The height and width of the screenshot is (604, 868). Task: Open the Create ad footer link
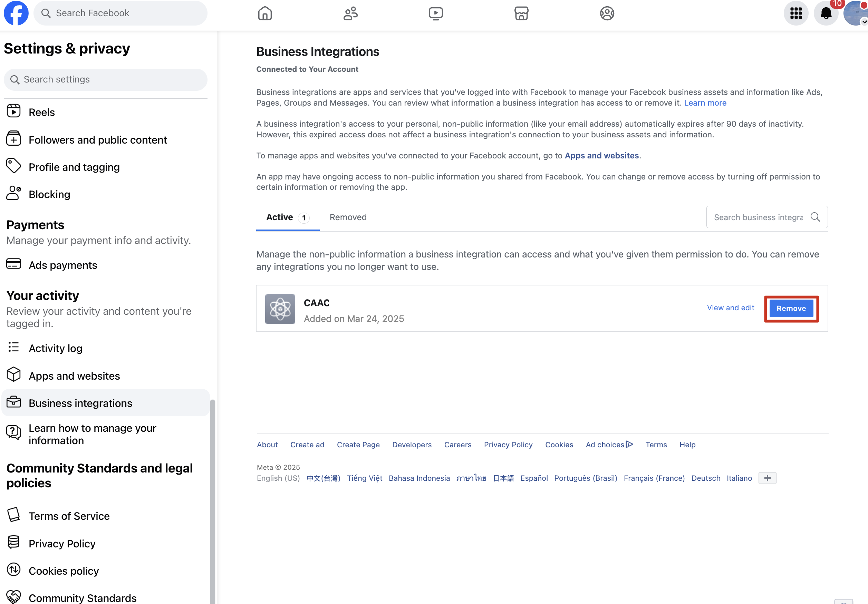click(307, 445)
